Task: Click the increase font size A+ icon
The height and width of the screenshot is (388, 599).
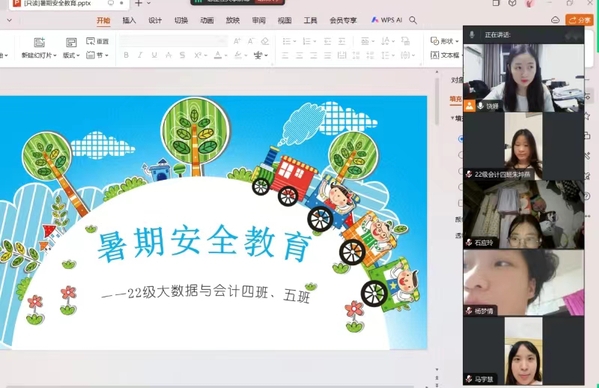Action: (237, 41)
